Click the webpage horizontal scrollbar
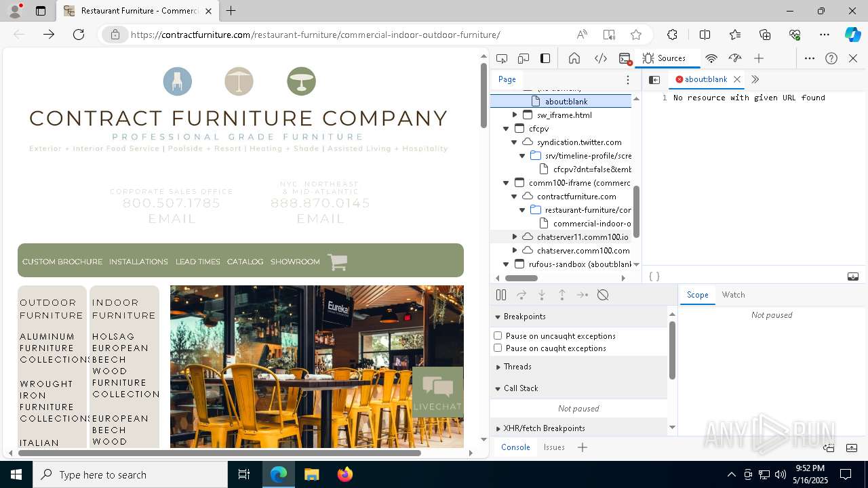Image resolution: width=868 pixels, height=488 pixels. [219, 453]
